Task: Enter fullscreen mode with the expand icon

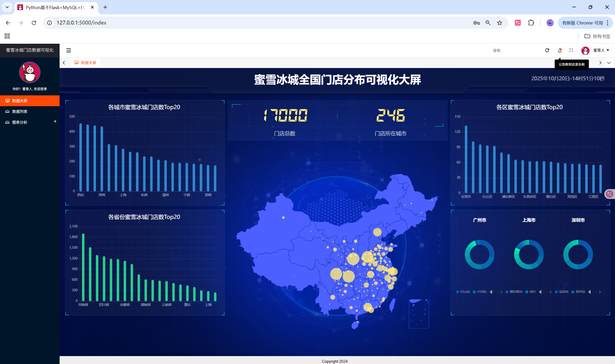Action: [571, 50]
